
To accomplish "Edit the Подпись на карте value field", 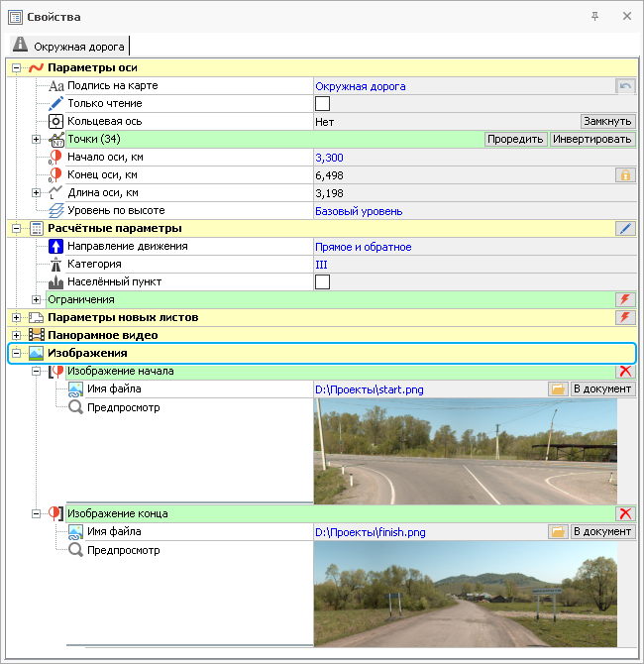I will click(464, 86).
